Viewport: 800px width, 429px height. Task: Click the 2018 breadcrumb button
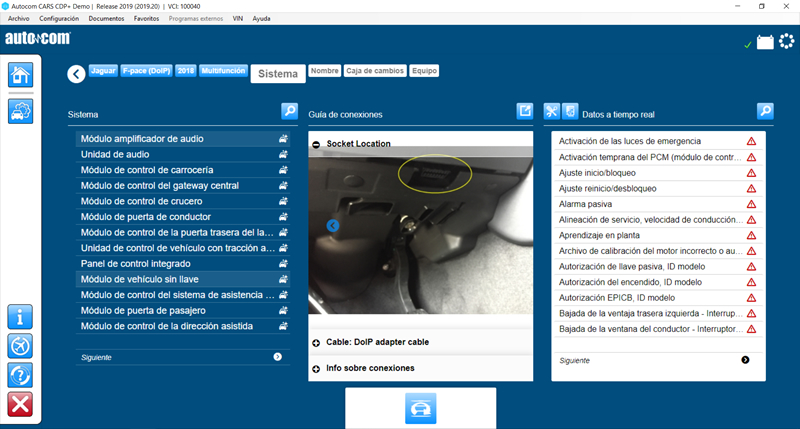click(x=186, y=71)
